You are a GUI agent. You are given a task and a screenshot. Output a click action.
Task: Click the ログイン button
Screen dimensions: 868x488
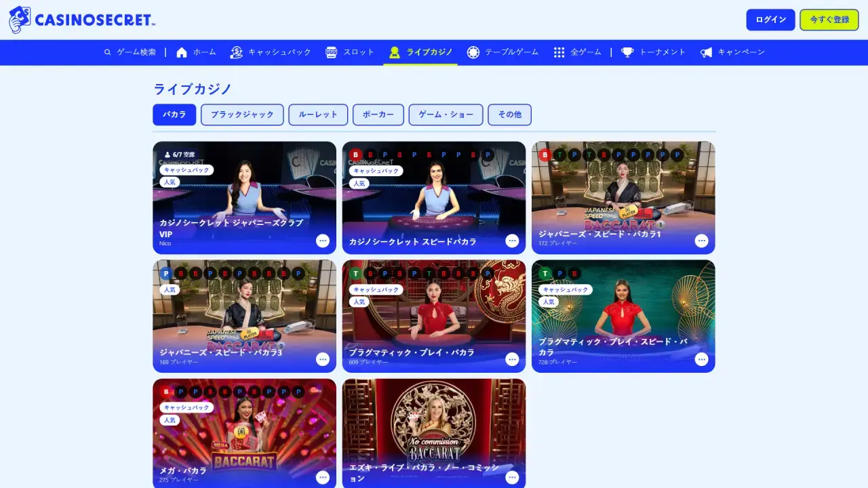(770, 20)
